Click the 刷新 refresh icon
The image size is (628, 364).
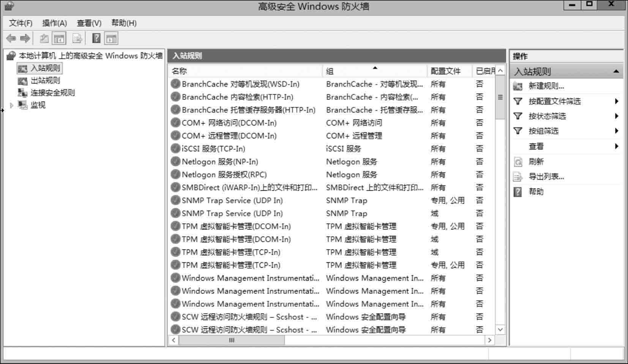point(518,162)
